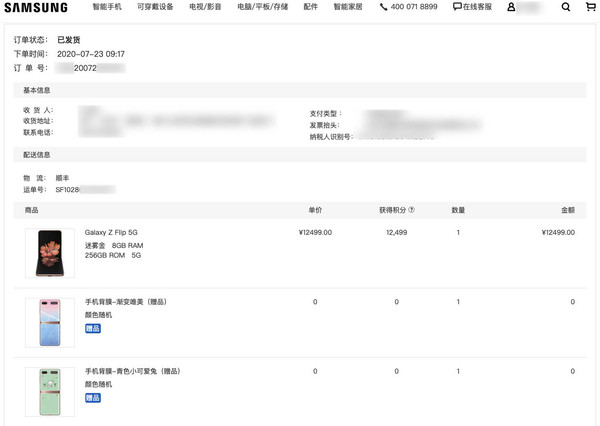Select the order time 2020-07-23 09:17
Viewport: 600px width, 426px height.
91,54
